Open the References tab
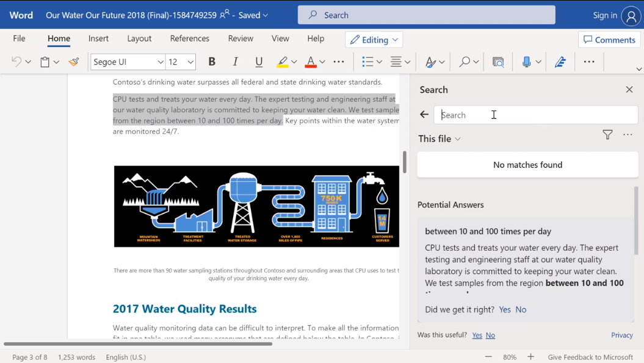Screen dimensions: 644x363 pyautogui.click(x=189, y=38)
